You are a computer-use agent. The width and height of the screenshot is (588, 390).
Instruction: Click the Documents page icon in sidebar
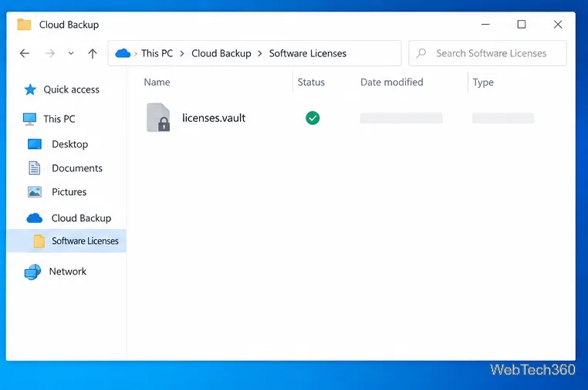(x=35, y=168)
